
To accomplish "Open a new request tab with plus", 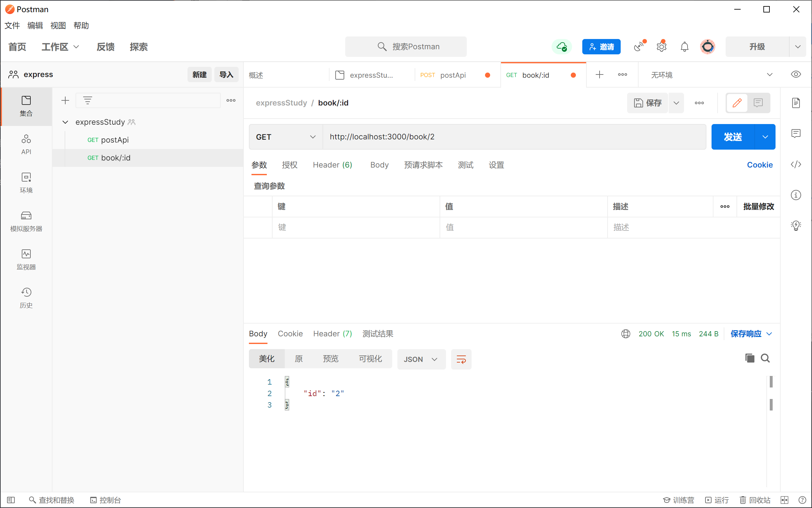I will pos(600,74).
